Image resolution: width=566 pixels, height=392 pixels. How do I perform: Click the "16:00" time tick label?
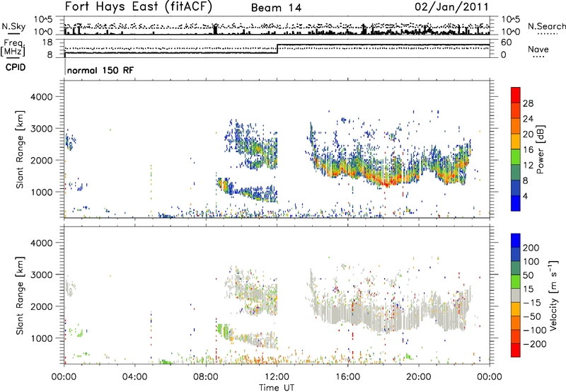point(347,377)
